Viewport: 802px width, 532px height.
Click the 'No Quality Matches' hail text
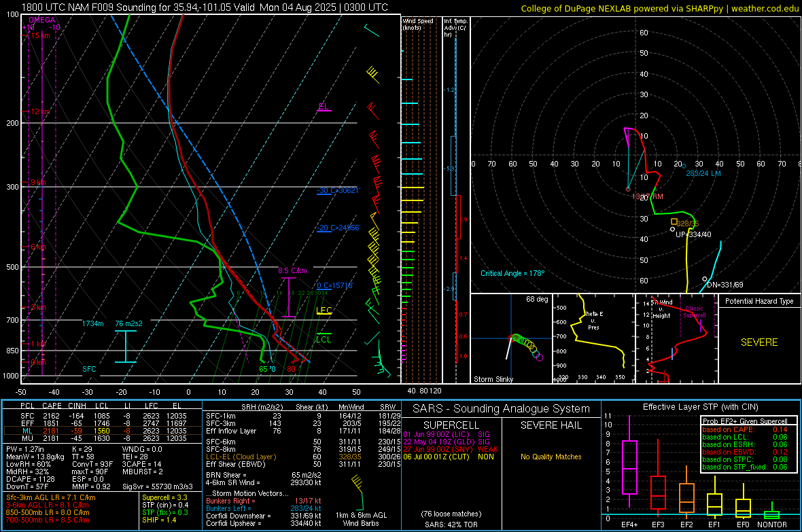click(551, 457)
